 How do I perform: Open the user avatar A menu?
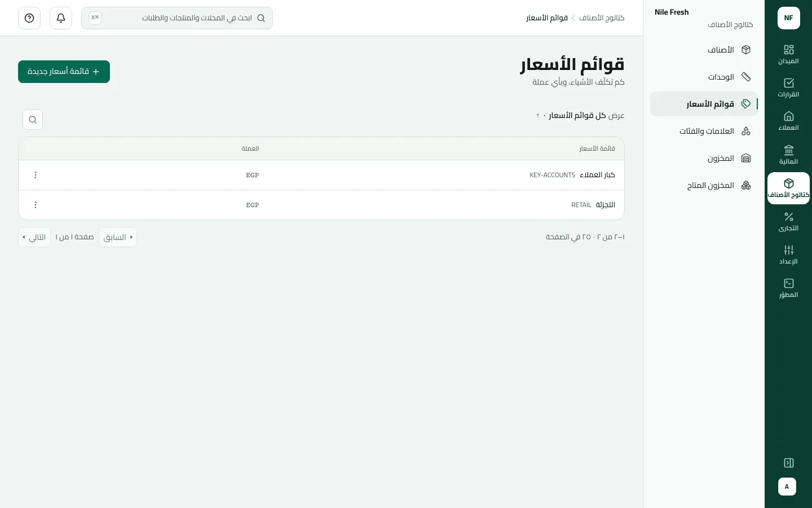point(787,487)
